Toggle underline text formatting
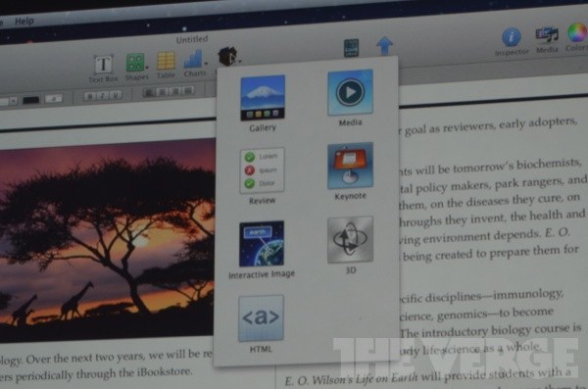The width and height of the screenshot is (588, 389). [x=116, y=94]
